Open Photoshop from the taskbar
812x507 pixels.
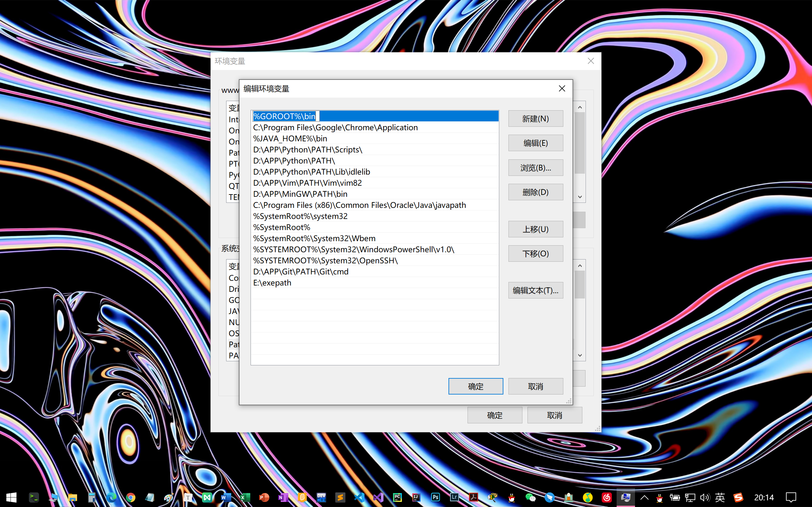click(x=435, y=497)
